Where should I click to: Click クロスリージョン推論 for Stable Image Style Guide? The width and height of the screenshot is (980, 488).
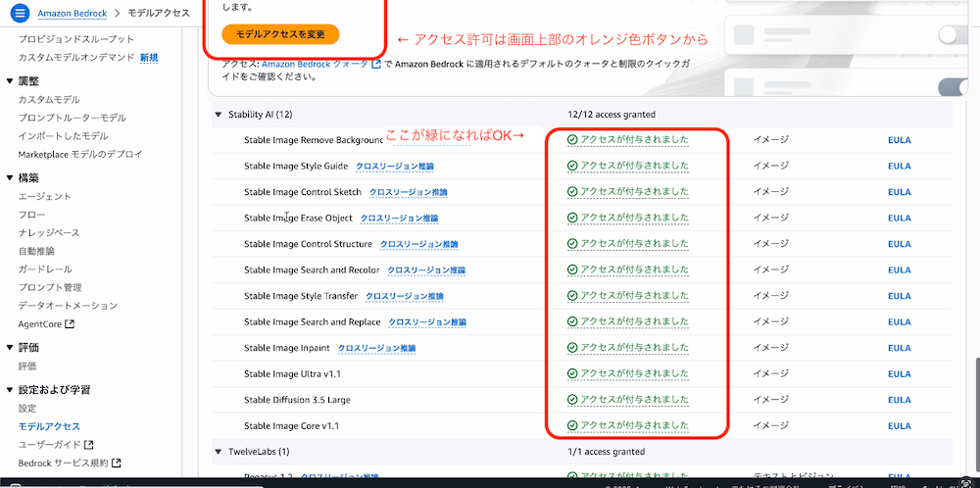395,167
